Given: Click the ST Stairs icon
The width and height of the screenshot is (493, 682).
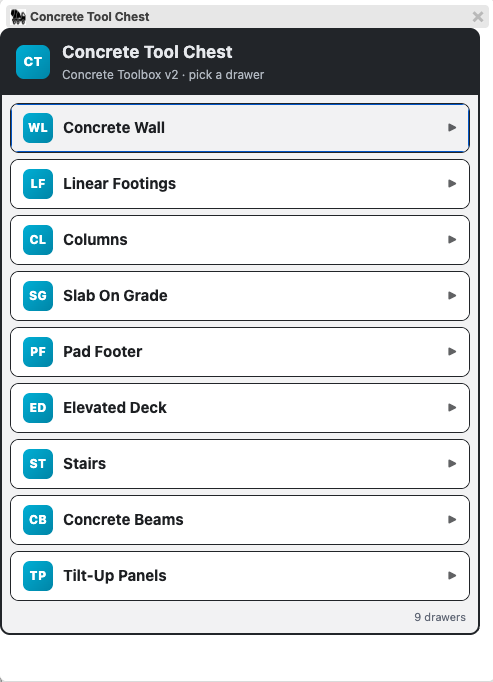Looking at the screenshot, I should 38,464.
